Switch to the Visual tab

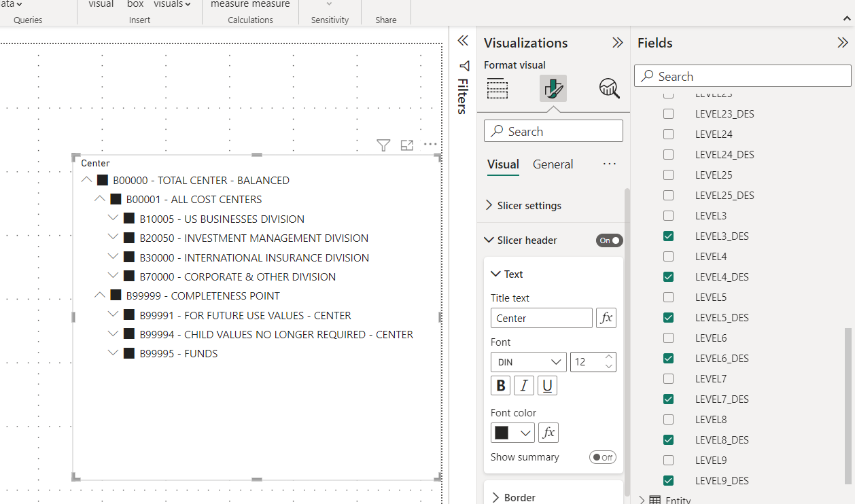(503, 164)
